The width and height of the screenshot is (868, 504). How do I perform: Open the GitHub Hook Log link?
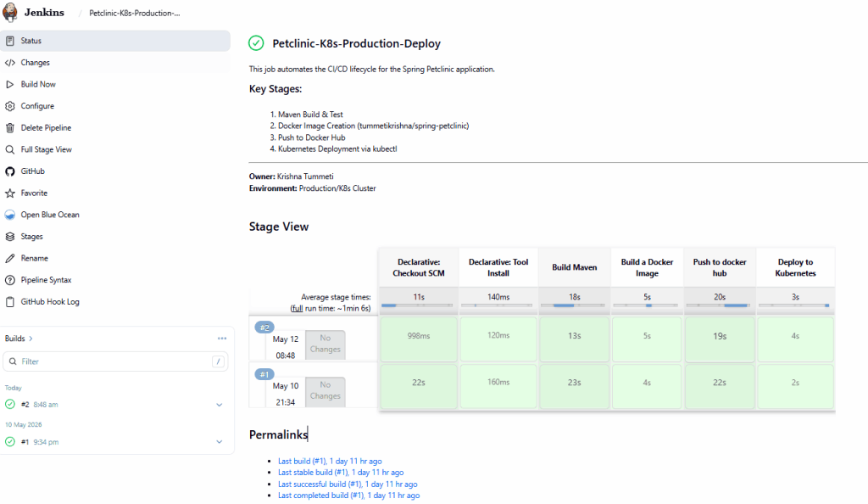115,302
